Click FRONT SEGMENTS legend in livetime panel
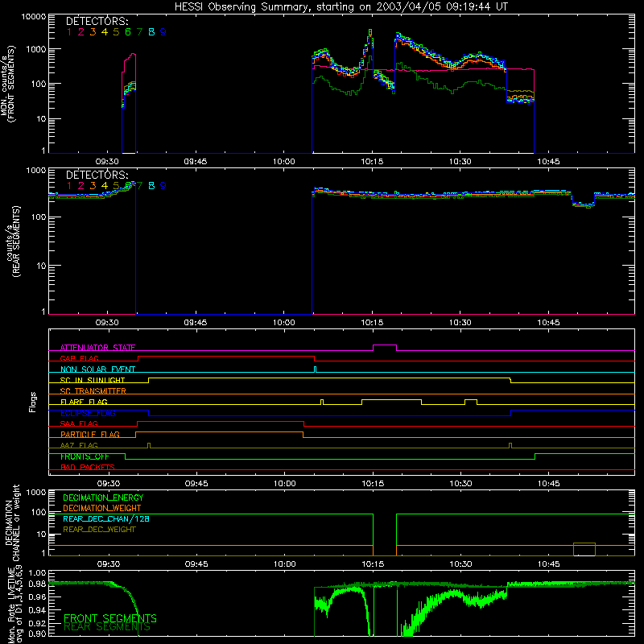This screenshot has height=644, width=644. [110, 618]
